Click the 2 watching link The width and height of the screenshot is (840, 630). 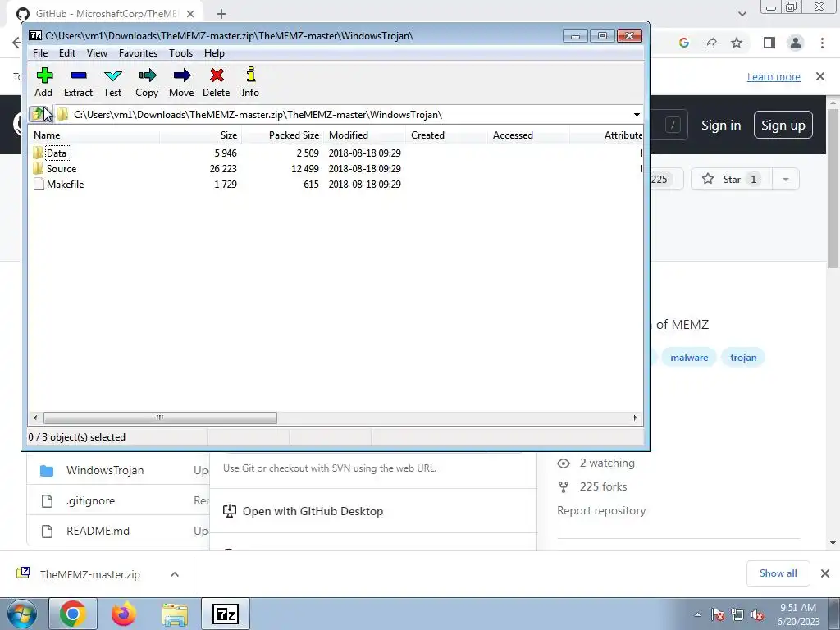607,463
